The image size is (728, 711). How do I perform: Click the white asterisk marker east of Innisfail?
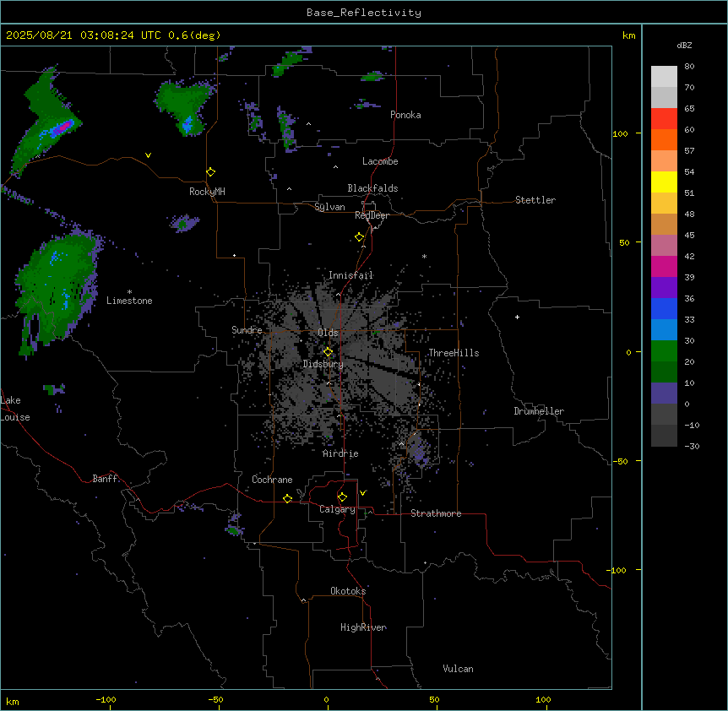coord(424,256)
